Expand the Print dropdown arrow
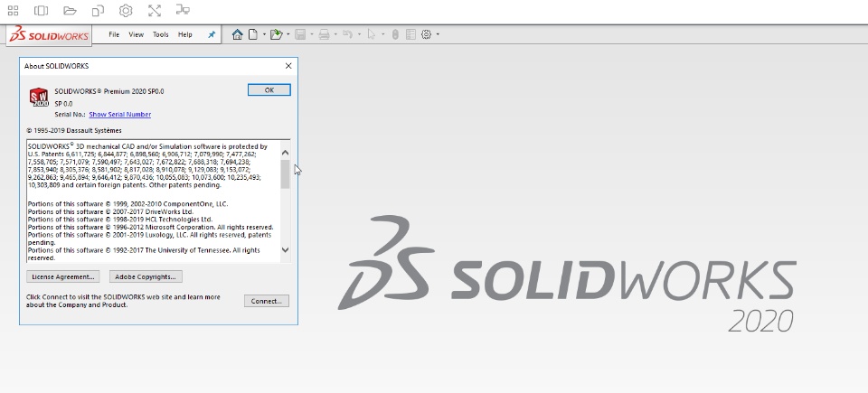This screenshot has height=393, width=868. [x=335, y=34]
